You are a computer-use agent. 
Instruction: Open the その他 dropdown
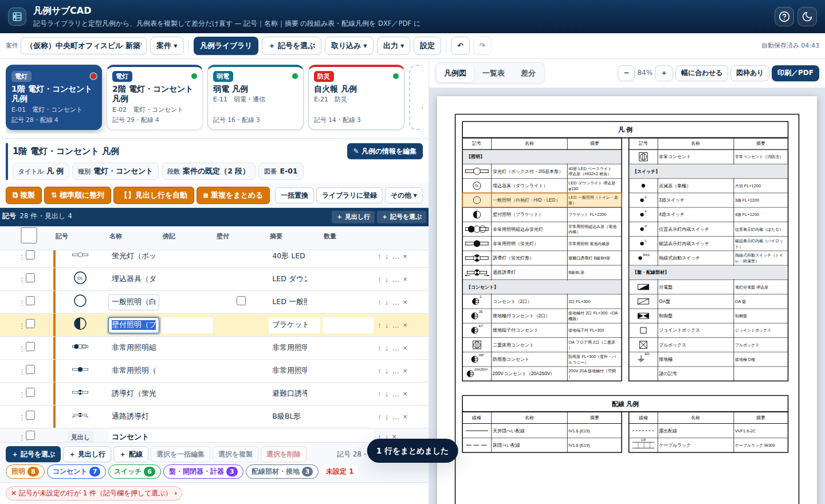[404, 195]
